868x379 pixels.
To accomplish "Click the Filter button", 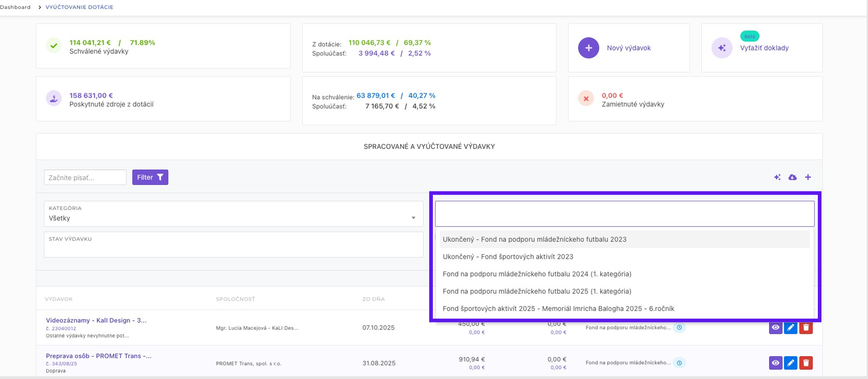I will click(150, 177).
